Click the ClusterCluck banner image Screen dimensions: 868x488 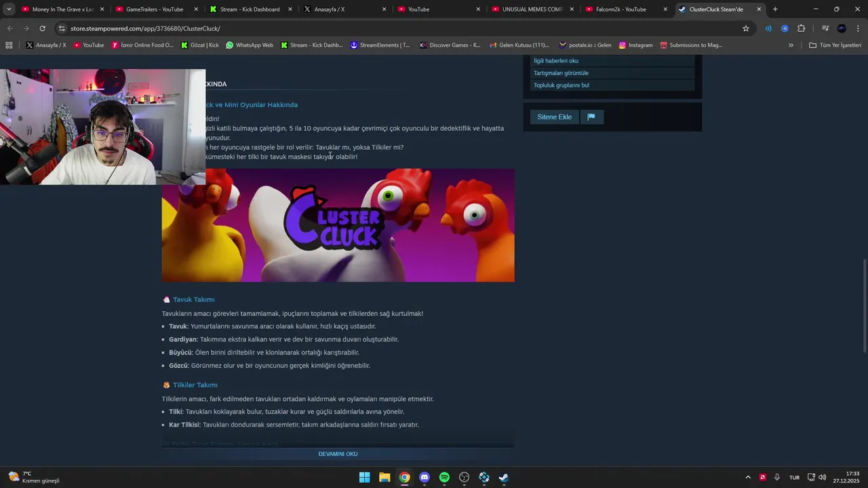(338, 225)
